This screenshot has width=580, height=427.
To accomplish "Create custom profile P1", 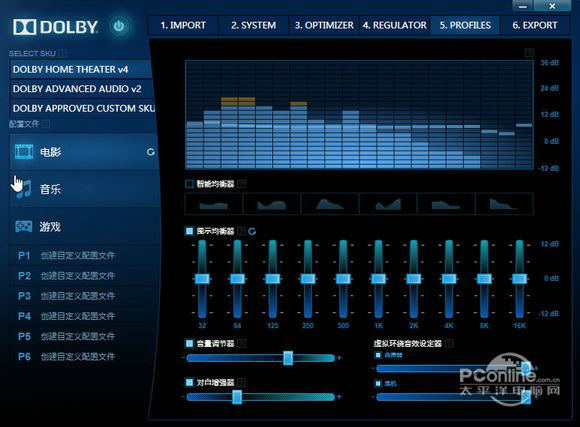I will point(85,255).
